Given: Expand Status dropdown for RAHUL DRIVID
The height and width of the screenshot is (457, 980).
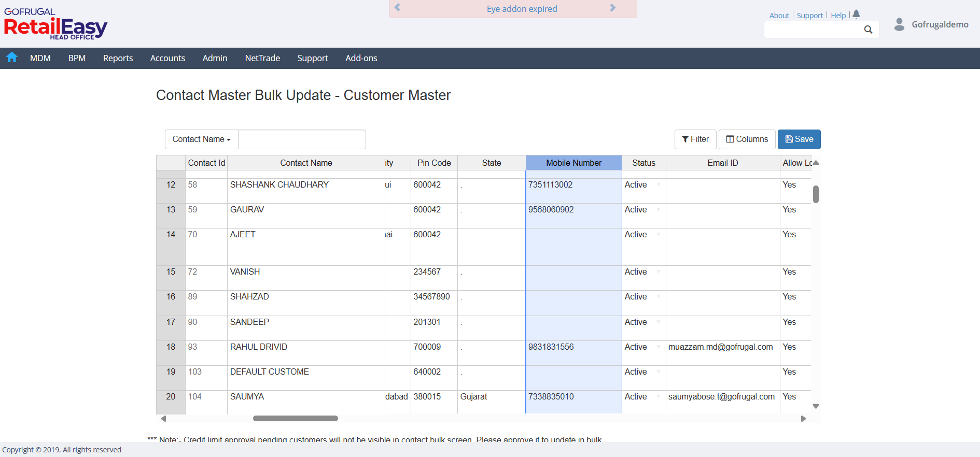Looking at the screenshot, I should pos(659,347).
